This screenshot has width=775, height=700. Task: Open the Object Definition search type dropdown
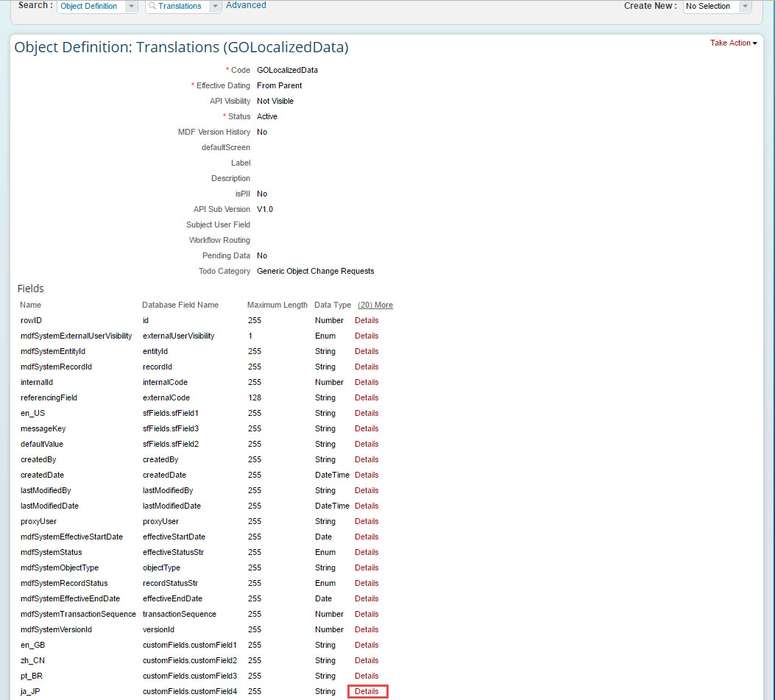(x=97, y=6)
